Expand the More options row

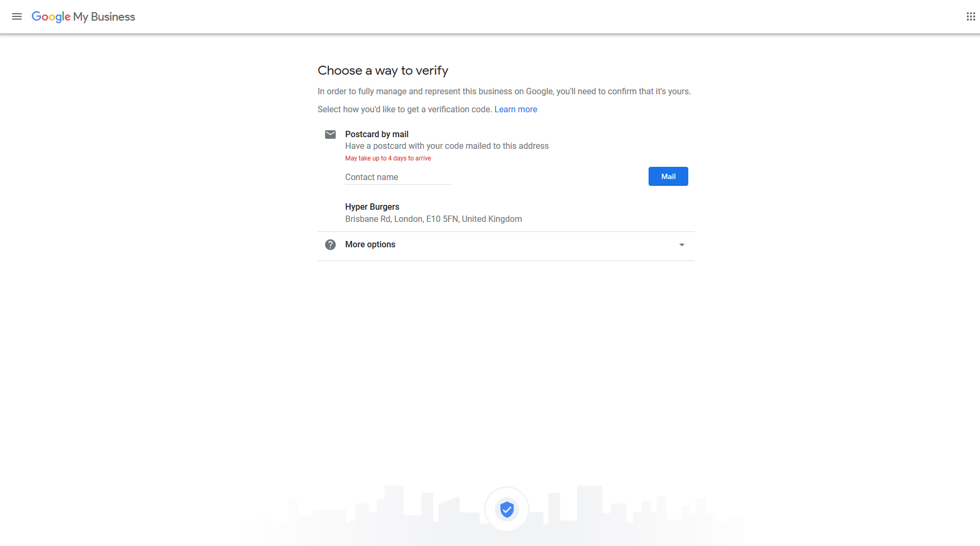[506, 245]
